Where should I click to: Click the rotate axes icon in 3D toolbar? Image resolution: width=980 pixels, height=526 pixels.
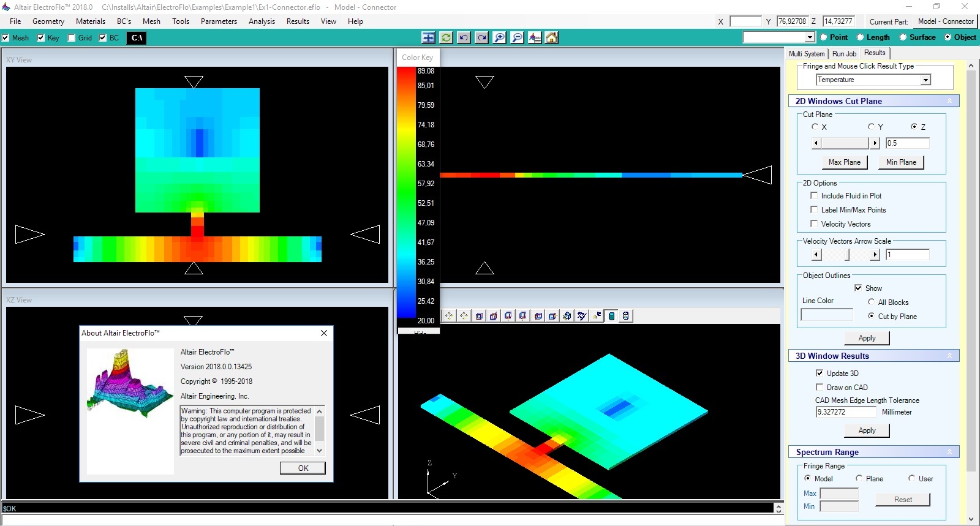[x=582, y=316]
